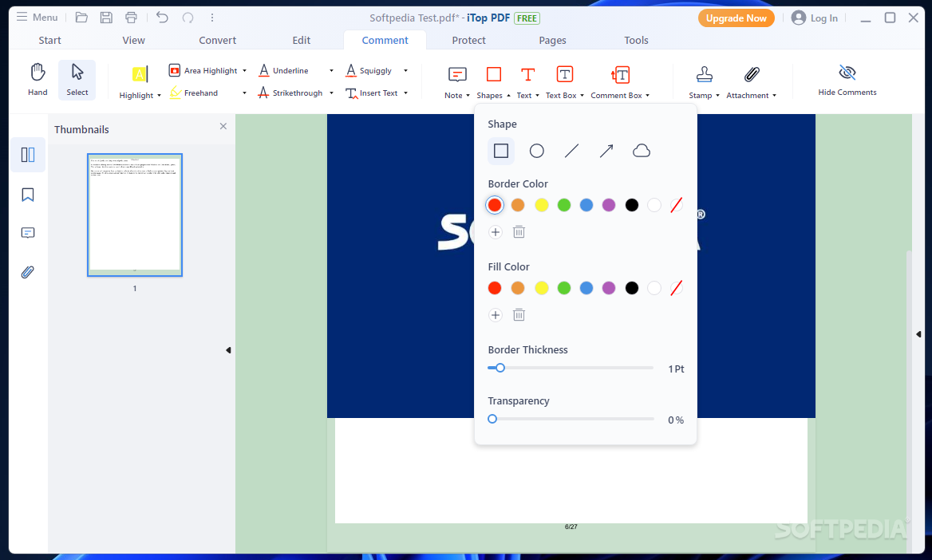Expand the Freehand dropdown arrow
Screen dimensions: 932x560
pyautogui.click(x=244, y=93)
